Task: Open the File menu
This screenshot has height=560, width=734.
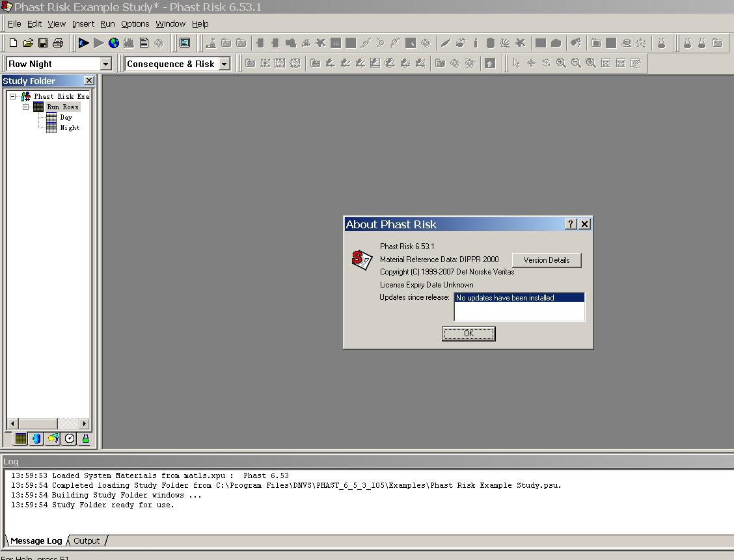Action: (14, 24)
